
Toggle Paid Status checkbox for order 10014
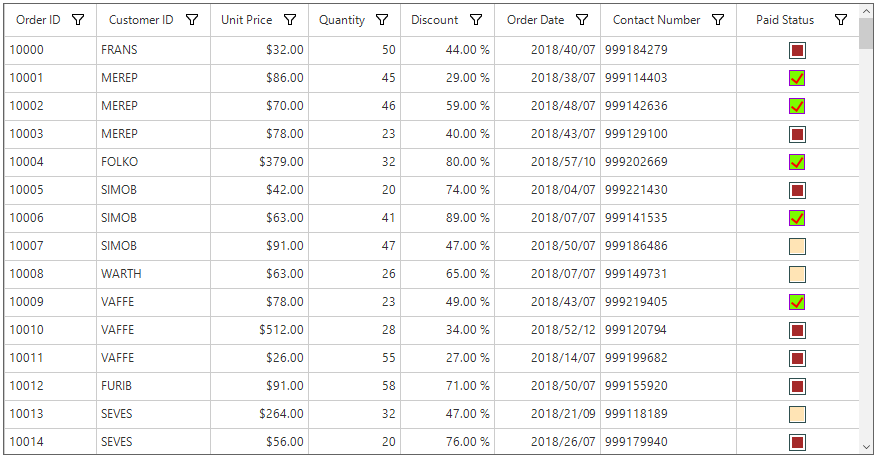797,442
